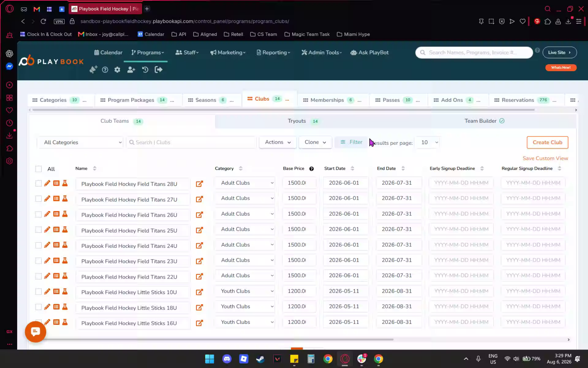588x368 pixels.
Task: Check the box for Little Sticks 18U
Action: click(38, 307)
